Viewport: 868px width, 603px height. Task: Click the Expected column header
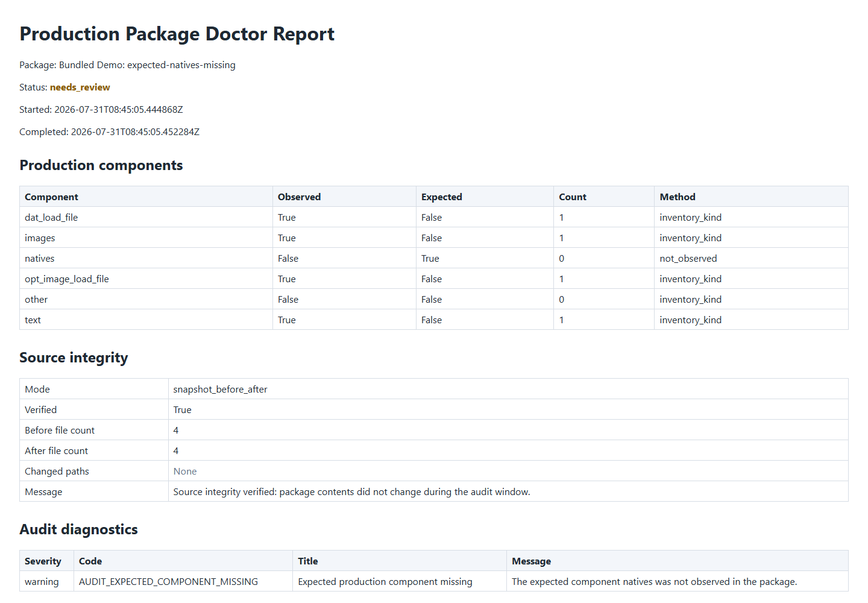[485, 197]
